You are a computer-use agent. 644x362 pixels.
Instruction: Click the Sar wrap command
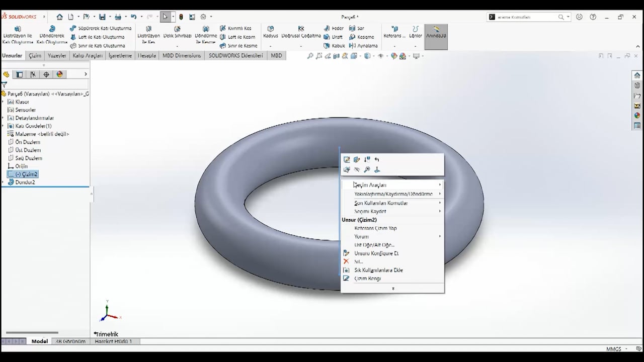pos(357,28)
